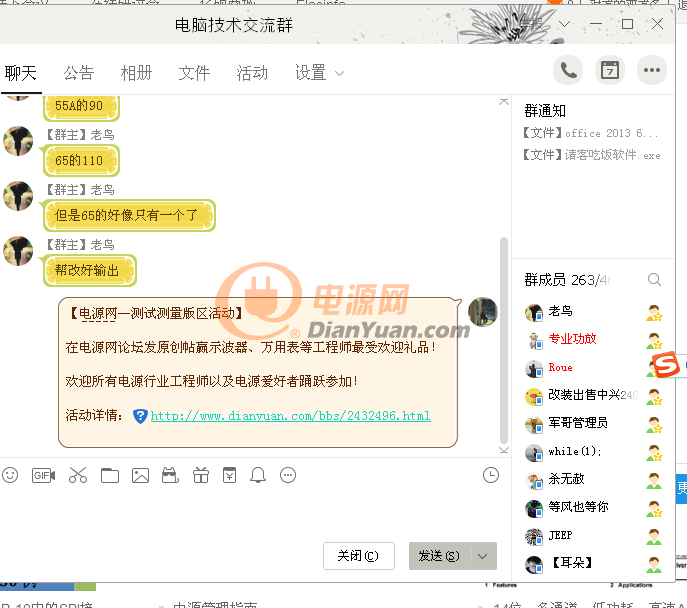The height and width of the screenshot is (608, 687).
Task: Open office 2013 file notice
Action: click(x=590, y=133)
